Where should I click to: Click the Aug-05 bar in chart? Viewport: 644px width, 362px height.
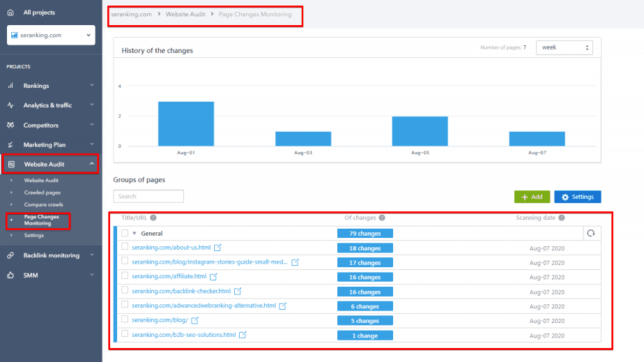(x=420, y=131)
